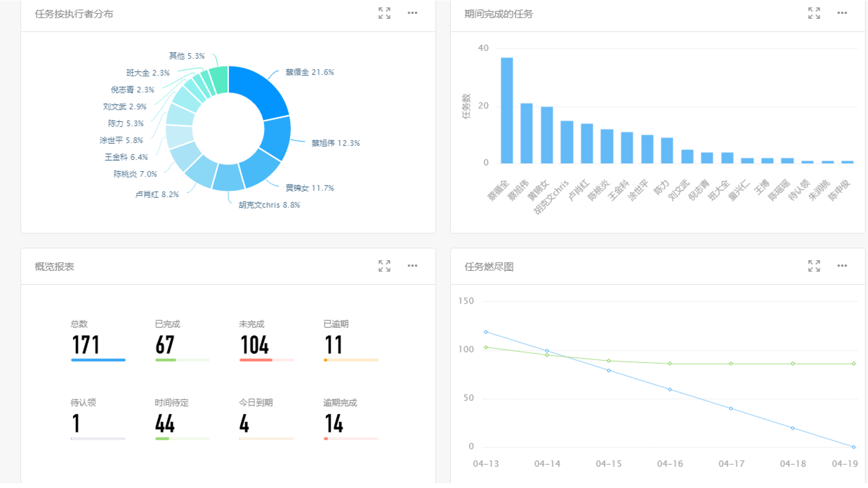Open the 概览报表 three-dot menu

(413, 266)
